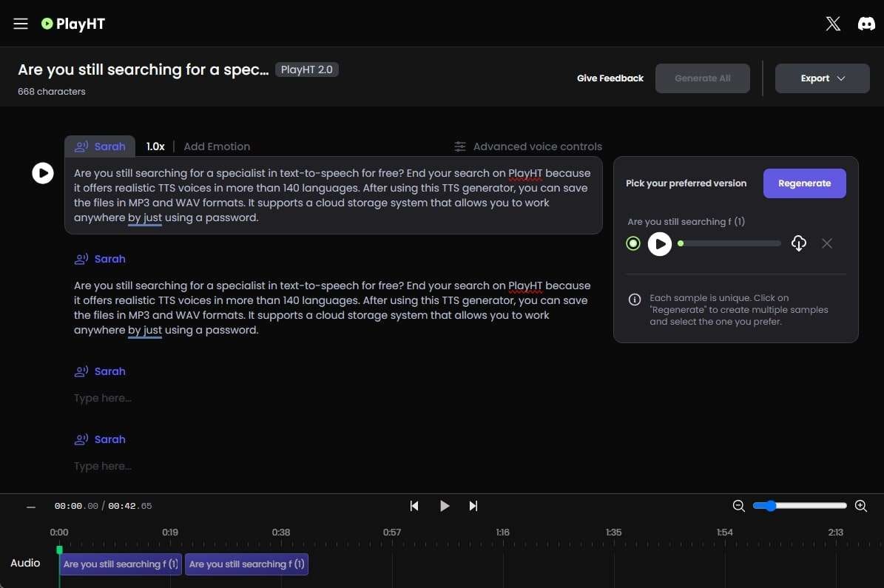Screen dimensions: 884x588
Task: Click the Generate All button
Action: point(703,78)
